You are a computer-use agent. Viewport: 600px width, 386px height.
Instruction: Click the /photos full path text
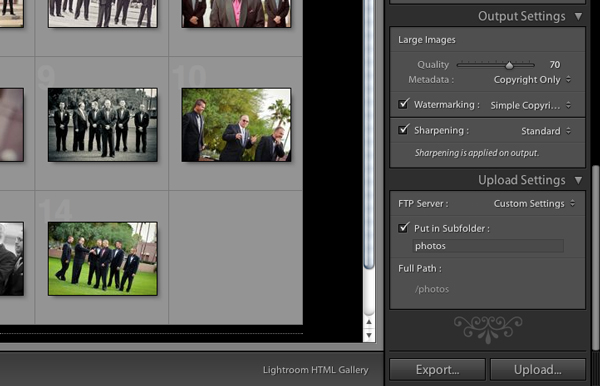pos(432,289)
